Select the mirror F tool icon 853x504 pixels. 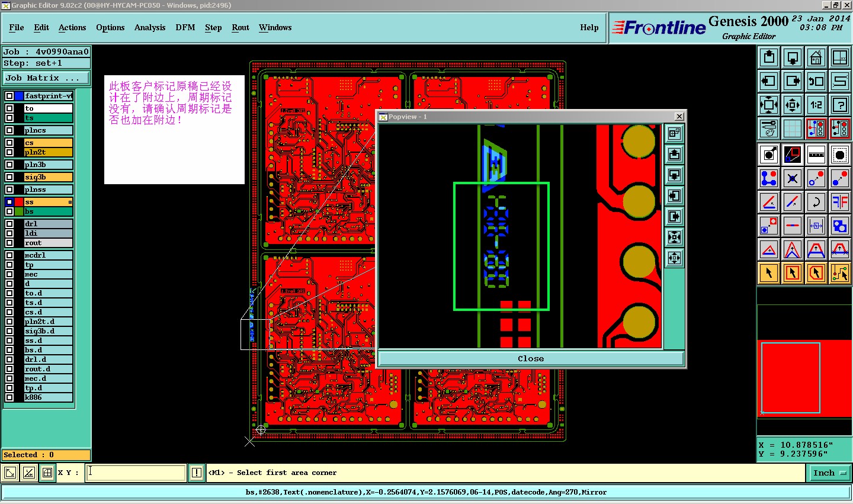click(x=840, y=202)
